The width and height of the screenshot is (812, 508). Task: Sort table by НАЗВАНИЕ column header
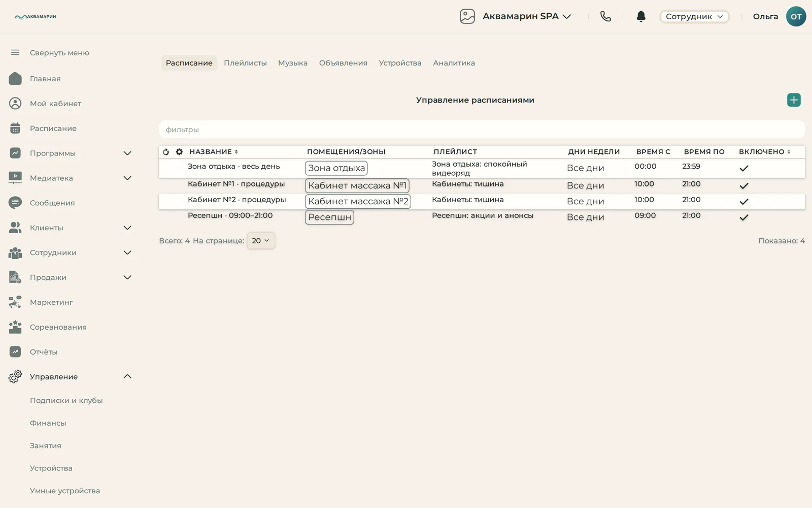click(214, 152)
